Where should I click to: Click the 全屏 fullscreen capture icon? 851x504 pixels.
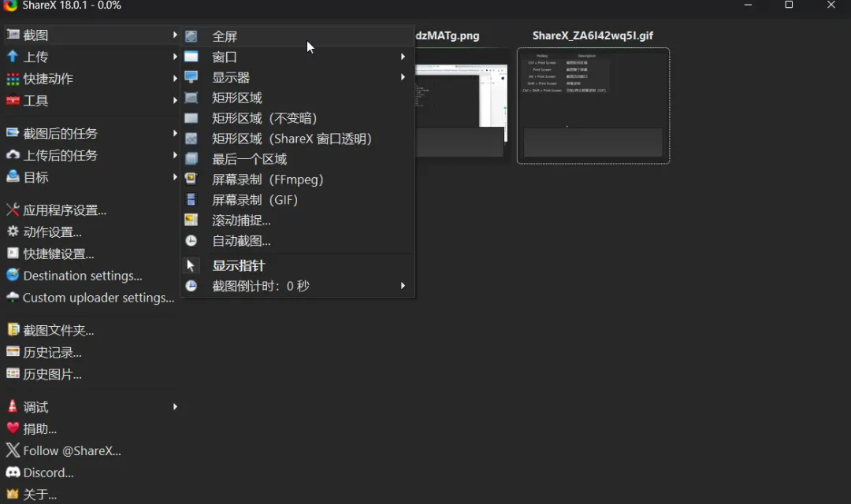[191, 36]
